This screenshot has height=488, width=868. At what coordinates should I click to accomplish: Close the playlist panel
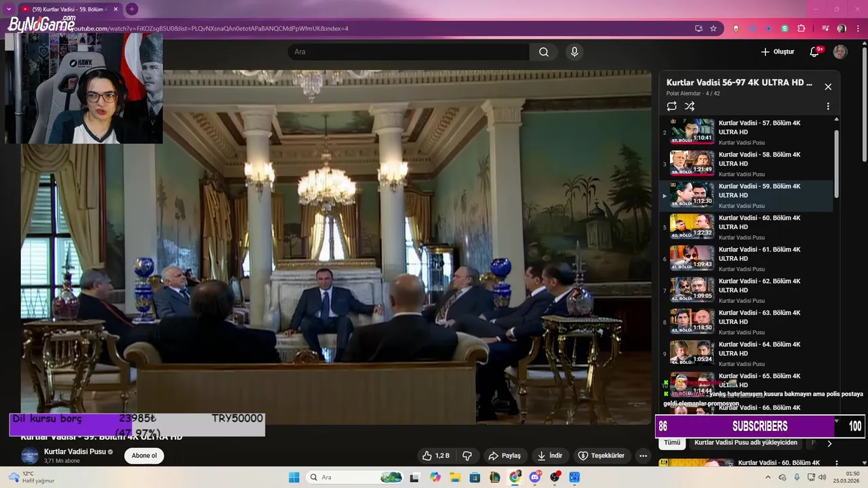(828, 87)
